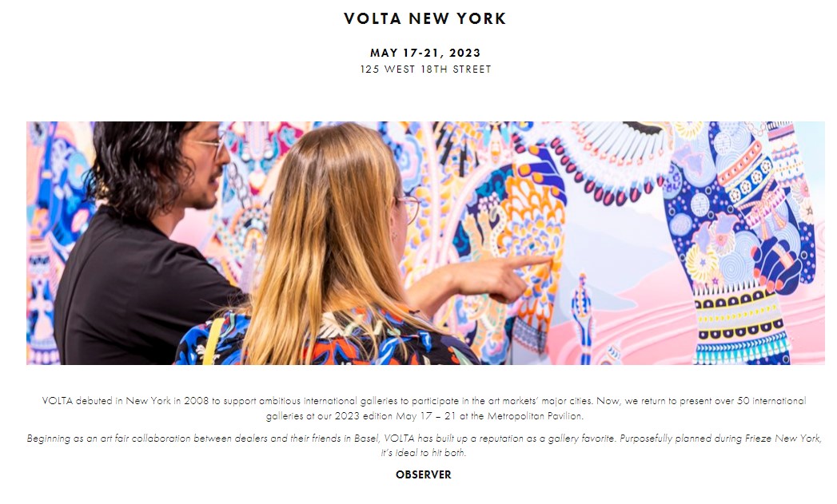Click the man's eyeglasses in the photo
Image resolution: width=837 pixels, height=504 pixels.
tap(211, 142)
